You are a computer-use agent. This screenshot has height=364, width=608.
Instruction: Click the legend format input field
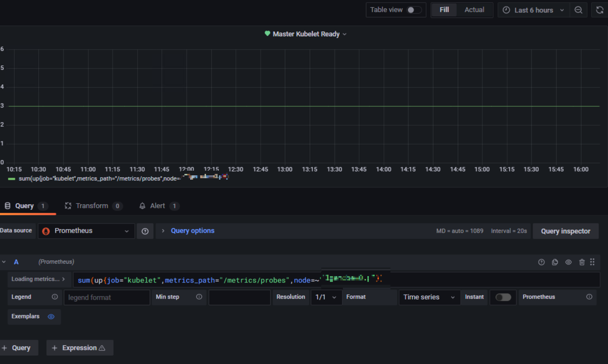point(107,297)
